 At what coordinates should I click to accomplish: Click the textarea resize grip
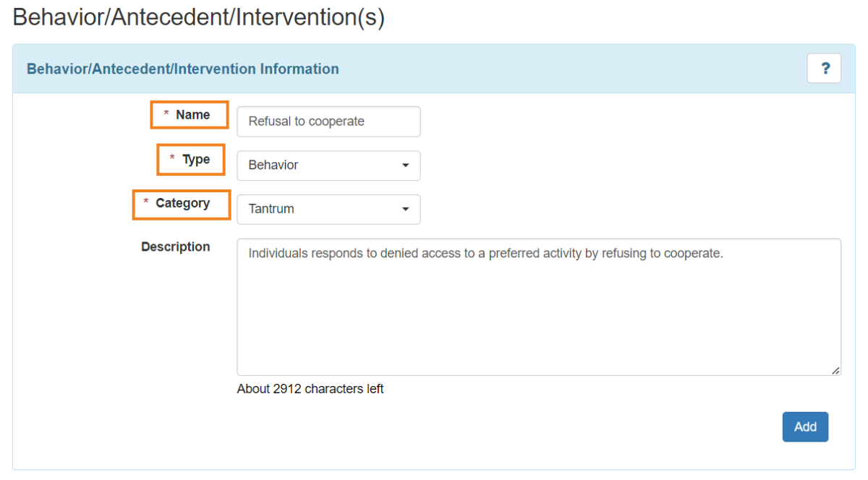[835, 371]
